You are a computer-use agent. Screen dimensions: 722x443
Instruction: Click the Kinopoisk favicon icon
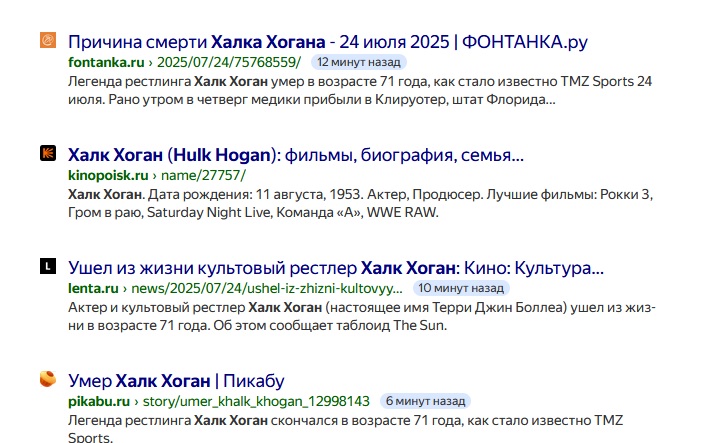click(48, 153)
